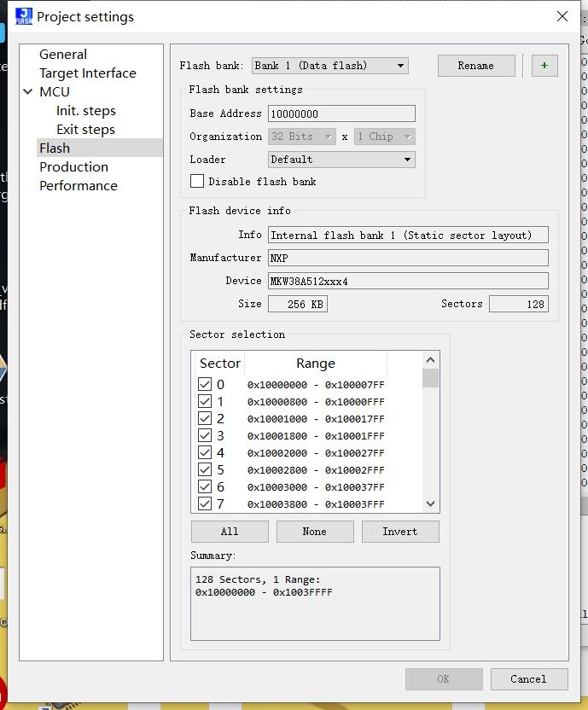
Task: Uncheck sector 5 checkbox
Action: coord(205,470)
